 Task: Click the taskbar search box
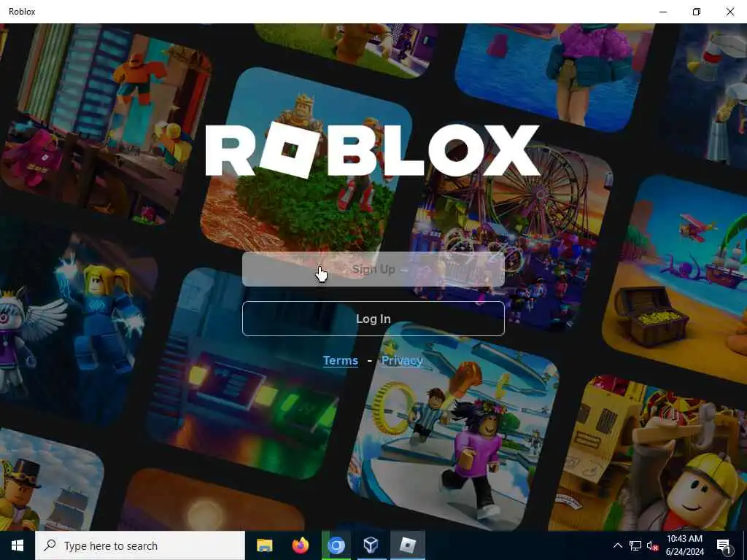140,545
